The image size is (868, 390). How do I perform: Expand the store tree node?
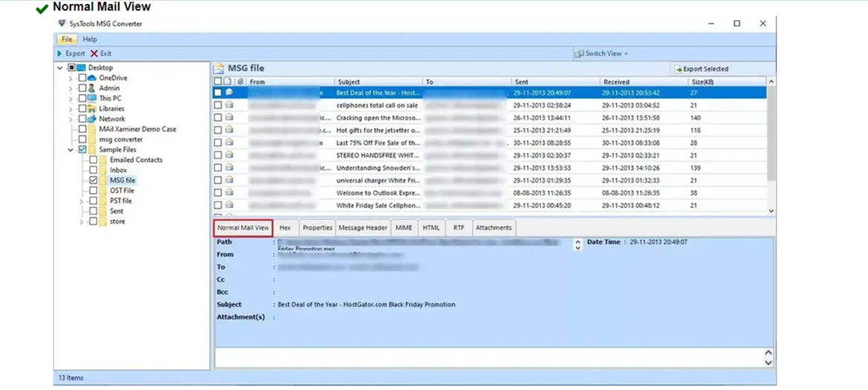point(81,221)
